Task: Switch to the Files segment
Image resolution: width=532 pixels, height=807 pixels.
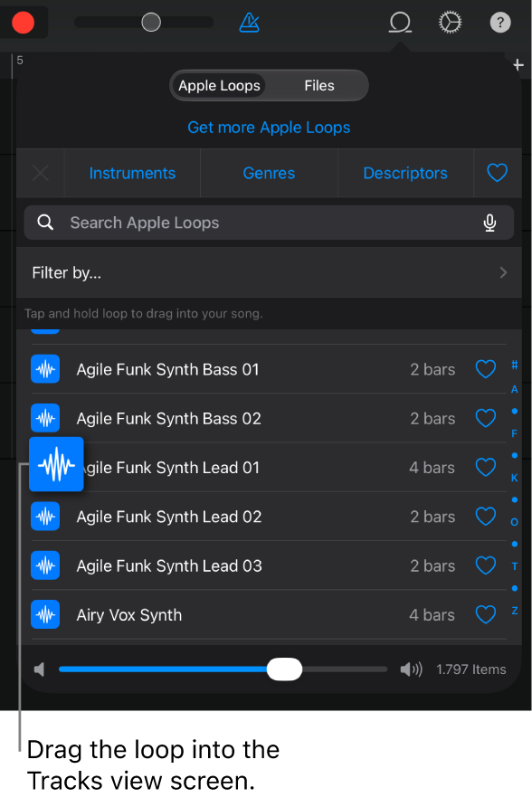Action: pyautogui.click(x=319, y=85)
